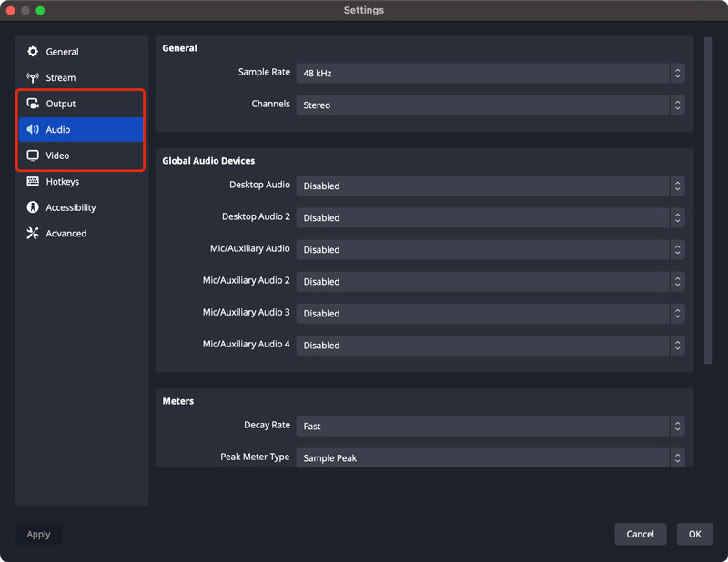Click the Mic/Auxiliary Audio 2 stepper arrows
The width and height of the screenshot is (728, 562).
tap(677, 282)
